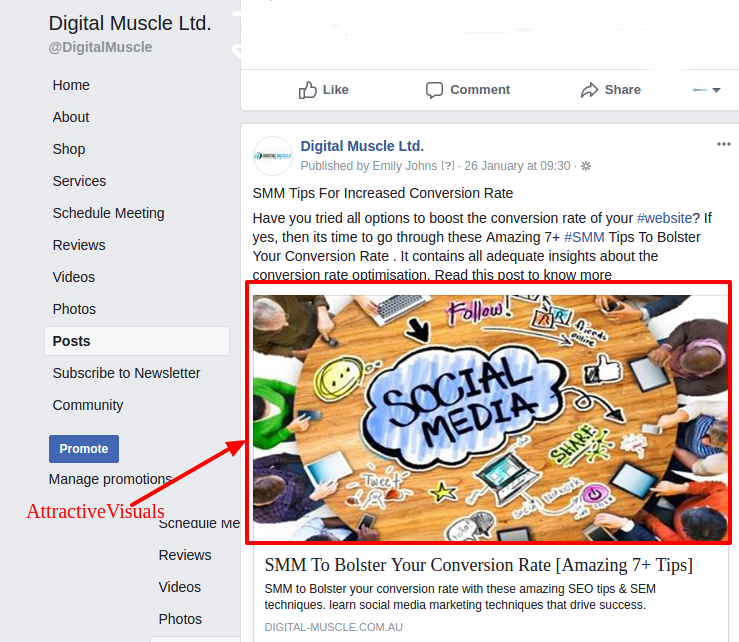This screenshot has height=642, width=739.
Task: Click the Digital Muscle Ltd. page title in sidebar
Action: click(130, 24)
